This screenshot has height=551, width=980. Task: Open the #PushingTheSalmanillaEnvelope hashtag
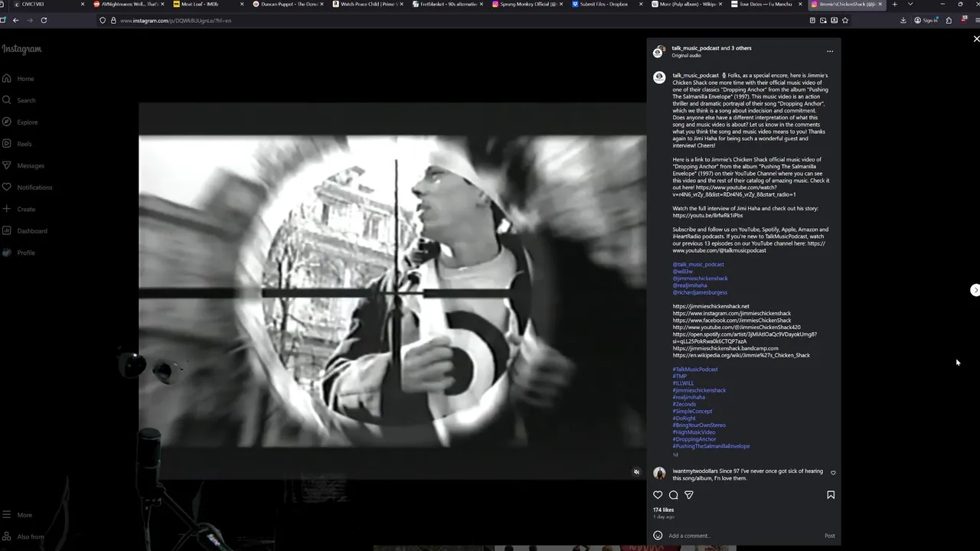pyautogui.click(x=711, y=446)
